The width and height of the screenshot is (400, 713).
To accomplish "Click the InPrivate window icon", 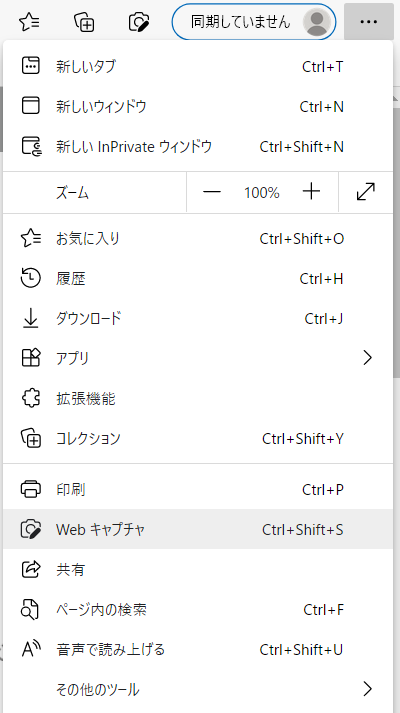I will [32, 146].
